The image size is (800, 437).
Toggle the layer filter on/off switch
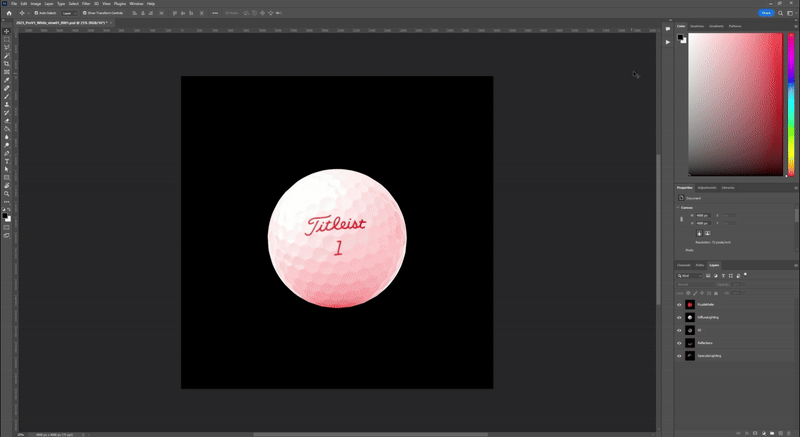[x=745, y=274]
